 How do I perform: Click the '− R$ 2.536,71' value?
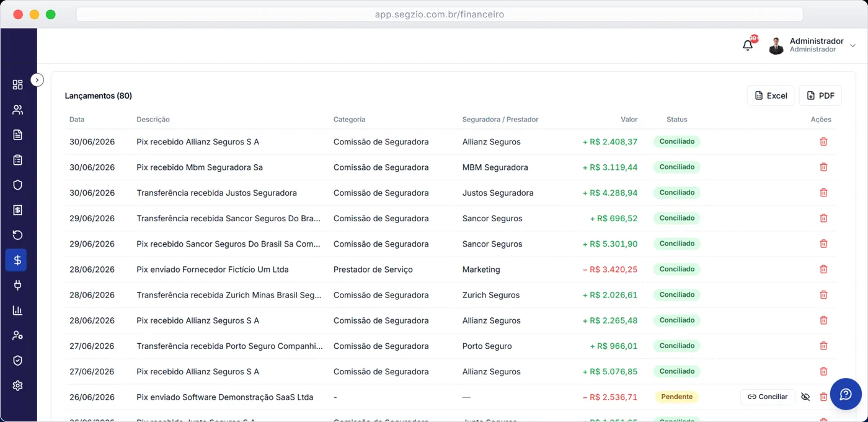click(x=610, y=397)
